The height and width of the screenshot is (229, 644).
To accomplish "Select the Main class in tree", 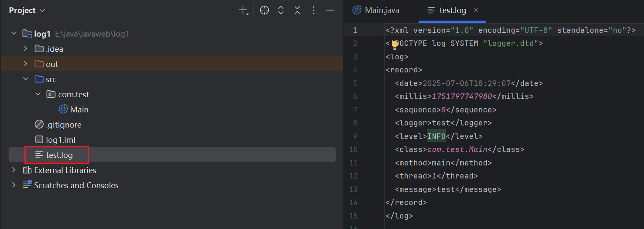I will [x=79, y=109].
